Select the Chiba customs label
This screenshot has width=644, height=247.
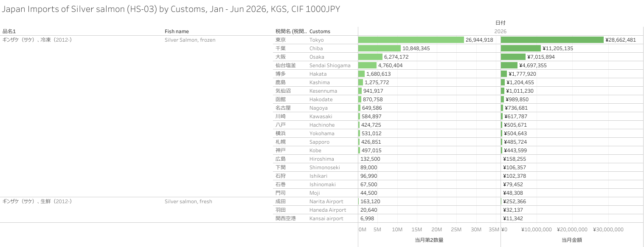tap(316, 48)
